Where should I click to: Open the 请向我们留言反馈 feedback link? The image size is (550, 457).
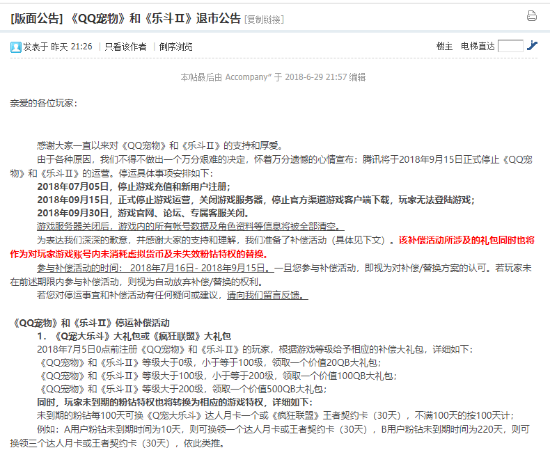(x=267, y=295)
